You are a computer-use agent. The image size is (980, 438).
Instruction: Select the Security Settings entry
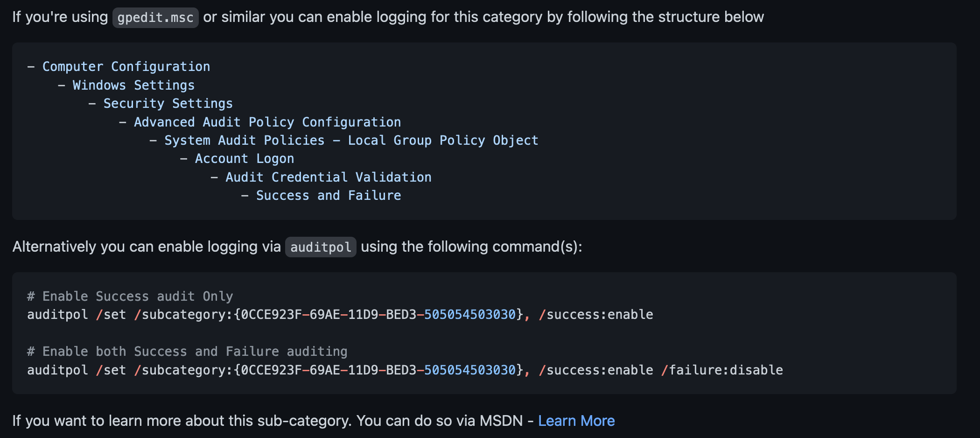pyautogui.click(x=168, y=104)
